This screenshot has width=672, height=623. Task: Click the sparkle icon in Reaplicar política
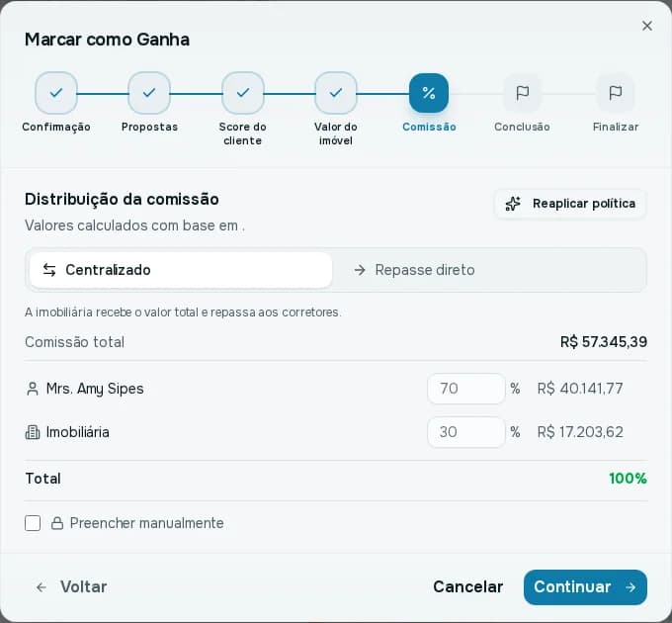[513, 204]
